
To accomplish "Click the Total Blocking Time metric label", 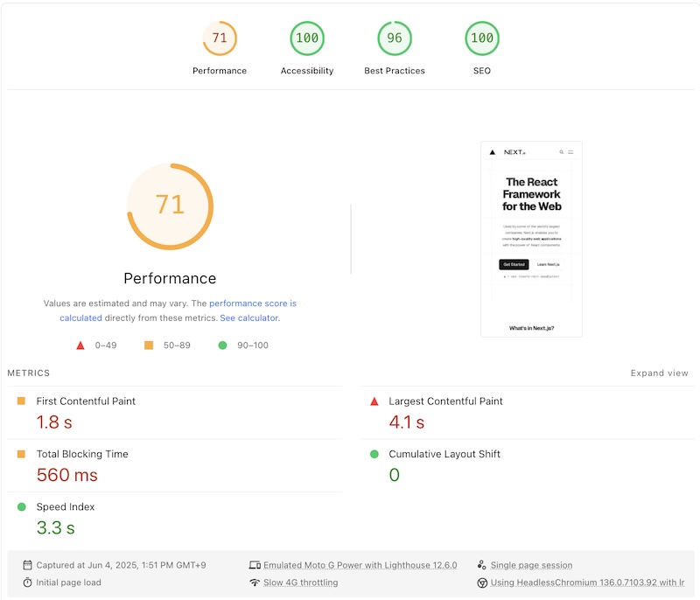I will (x=82, y=454).
